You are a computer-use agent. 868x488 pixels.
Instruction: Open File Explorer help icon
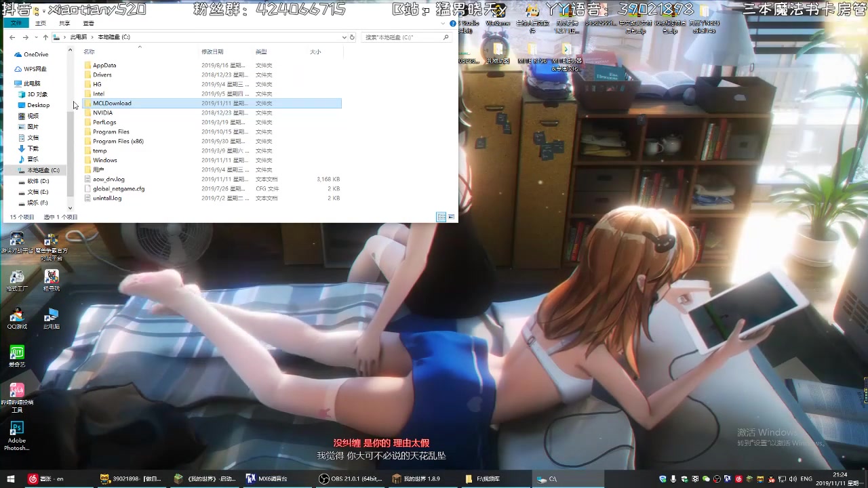tap(453, 24)
